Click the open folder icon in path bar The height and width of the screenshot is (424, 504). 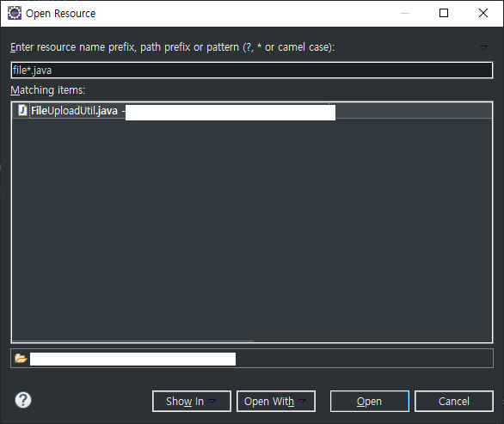[x=21, y=358]
